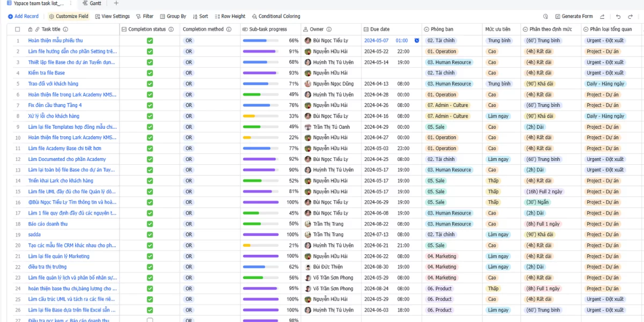Open '(16h) Full 2 ngày' tag in row 15

pos(543,192)
